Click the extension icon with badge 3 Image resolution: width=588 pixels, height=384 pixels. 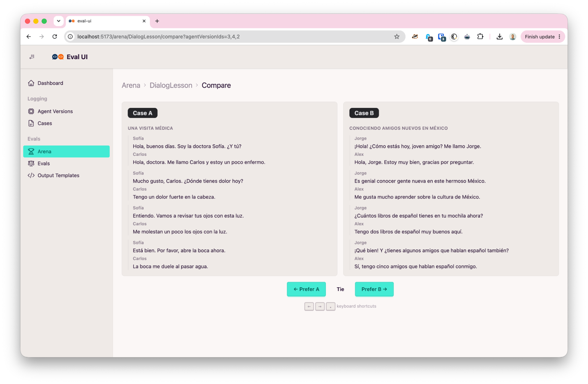tap(441, 37)
